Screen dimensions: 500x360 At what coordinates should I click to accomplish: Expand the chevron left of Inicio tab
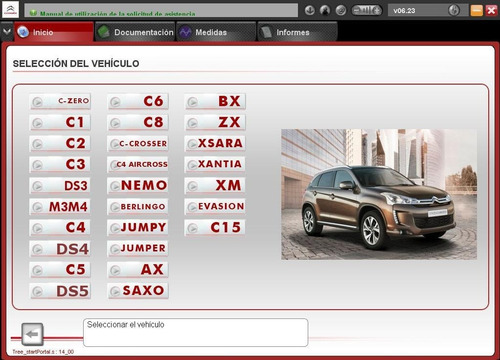click(7, 32)
